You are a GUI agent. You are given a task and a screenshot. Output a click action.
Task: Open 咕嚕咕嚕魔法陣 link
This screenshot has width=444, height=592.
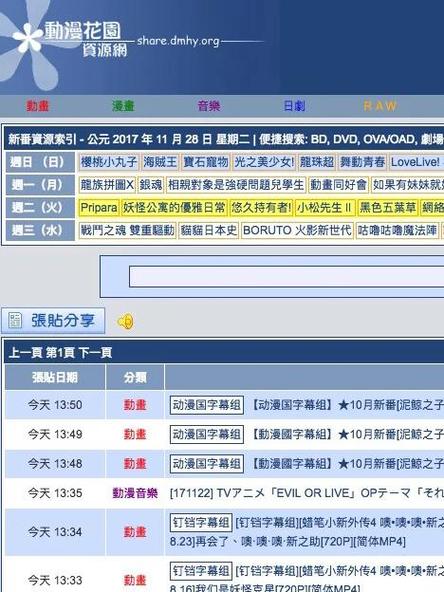click(398, 230)
